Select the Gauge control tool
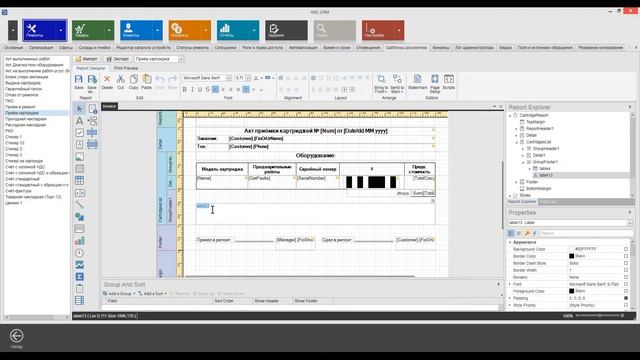 (80, 253)
